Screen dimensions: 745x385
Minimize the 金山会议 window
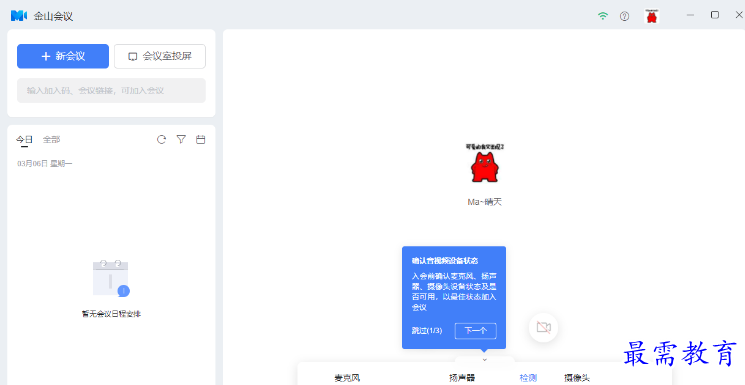coord(690,15)
